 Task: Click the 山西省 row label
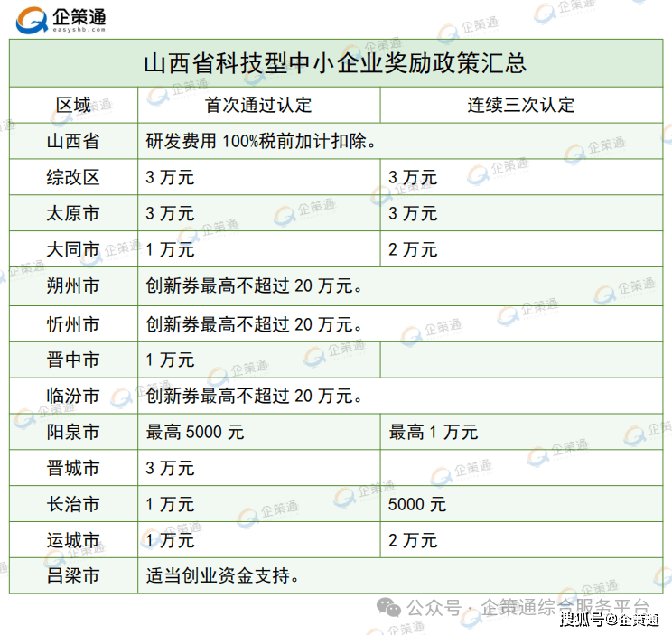[73, 142]
